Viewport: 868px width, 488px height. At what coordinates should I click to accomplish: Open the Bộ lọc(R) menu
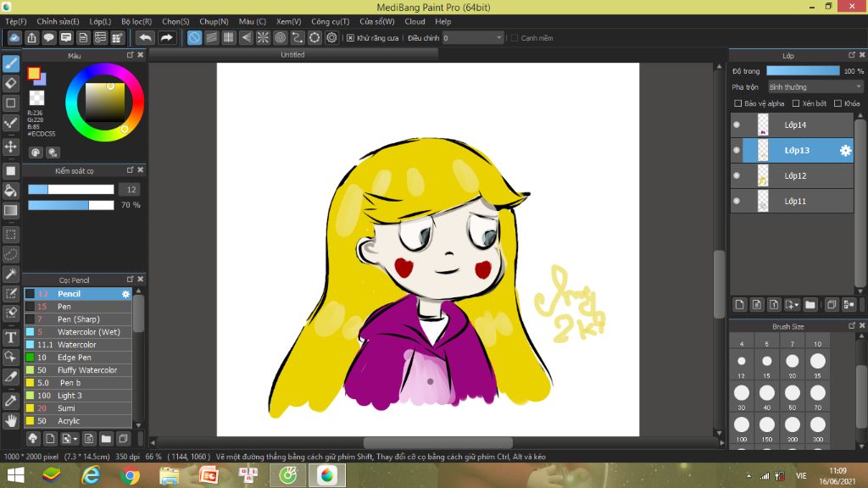coord(136,21)
